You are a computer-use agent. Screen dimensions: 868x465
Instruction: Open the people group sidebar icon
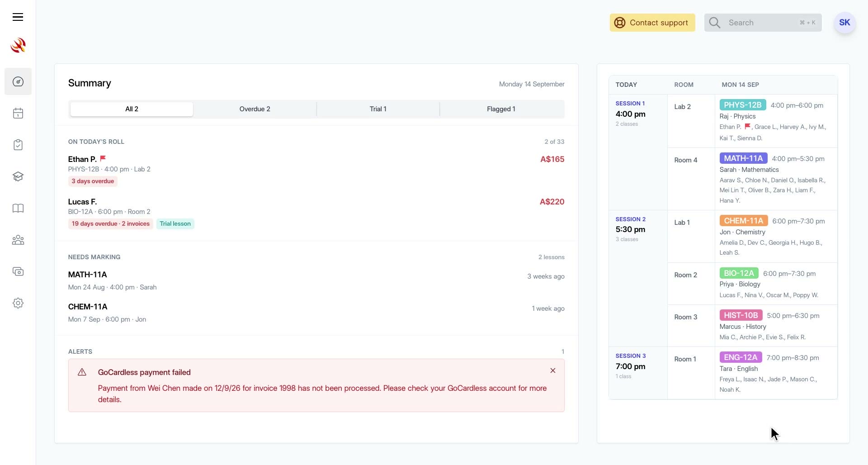[18, 240]
